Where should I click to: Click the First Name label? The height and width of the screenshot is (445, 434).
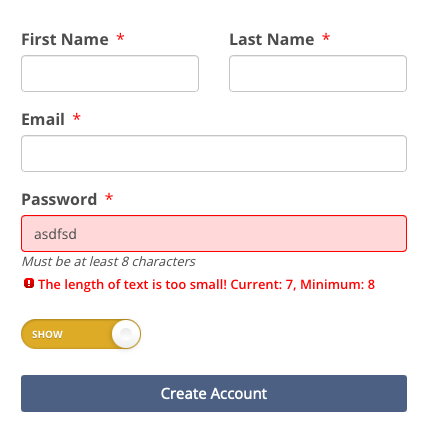[x=65, y=39]
